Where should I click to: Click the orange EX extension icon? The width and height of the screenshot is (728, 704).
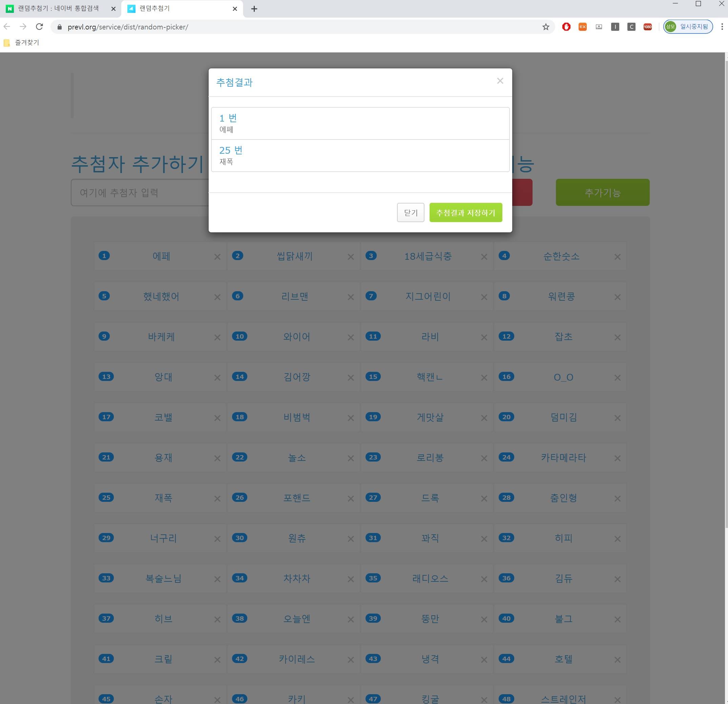(582, 27)
